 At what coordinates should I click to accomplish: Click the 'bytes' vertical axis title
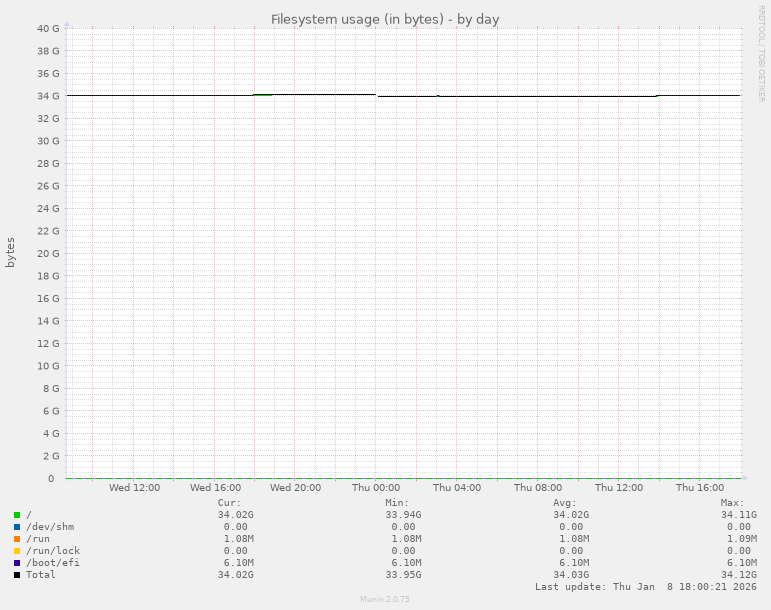coord(10,253)
